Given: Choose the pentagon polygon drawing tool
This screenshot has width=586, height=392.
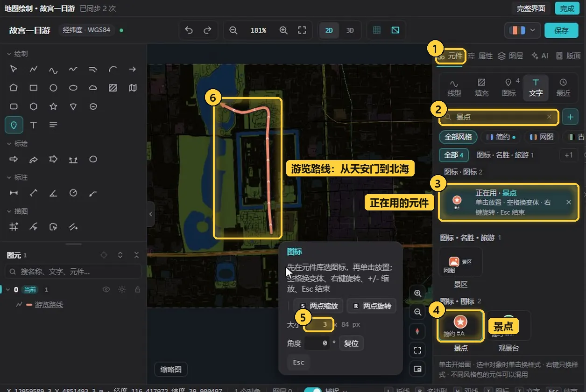Looking at the screenshot, I should [14, 88].
